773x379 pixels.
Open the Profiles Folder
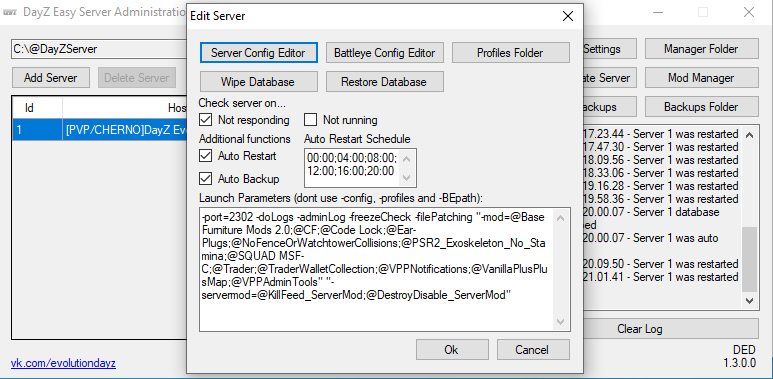click(510, 53)
